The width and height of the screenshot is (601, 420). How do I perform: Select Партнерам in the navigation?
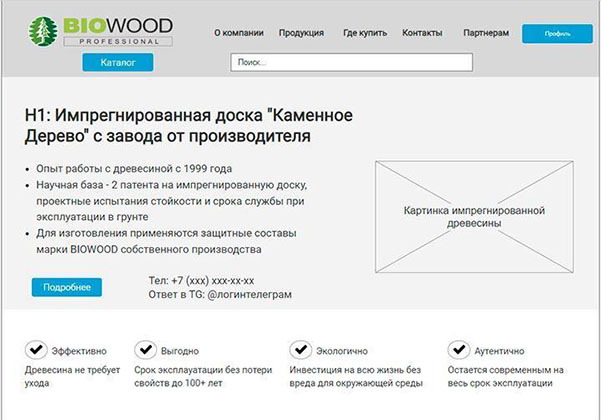[486, 33]
